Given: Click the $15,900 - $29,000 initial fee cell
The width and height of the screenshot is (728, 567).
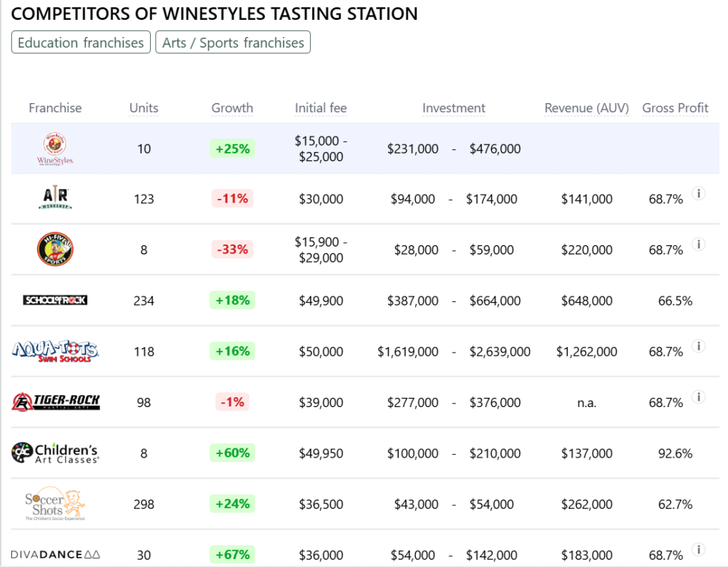Looking at the screenshot, I should coord(321,249).
